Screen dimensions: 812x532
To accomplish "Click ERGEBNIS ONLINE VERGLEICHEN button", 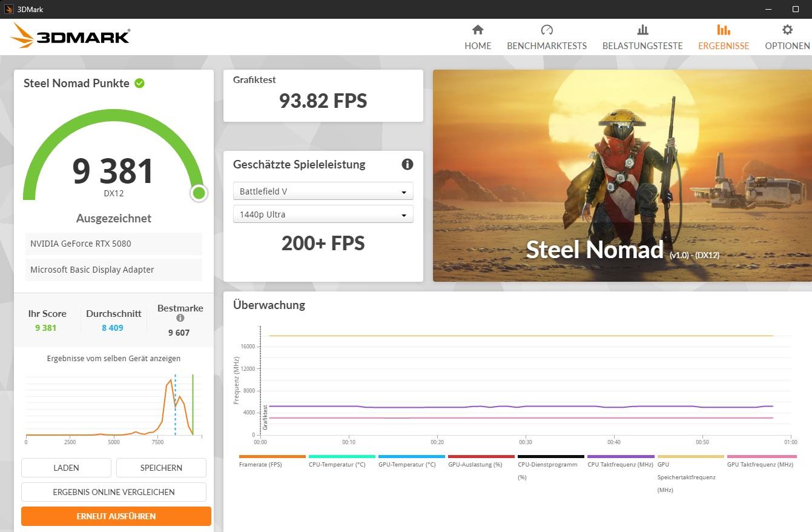I will [114, 492].
